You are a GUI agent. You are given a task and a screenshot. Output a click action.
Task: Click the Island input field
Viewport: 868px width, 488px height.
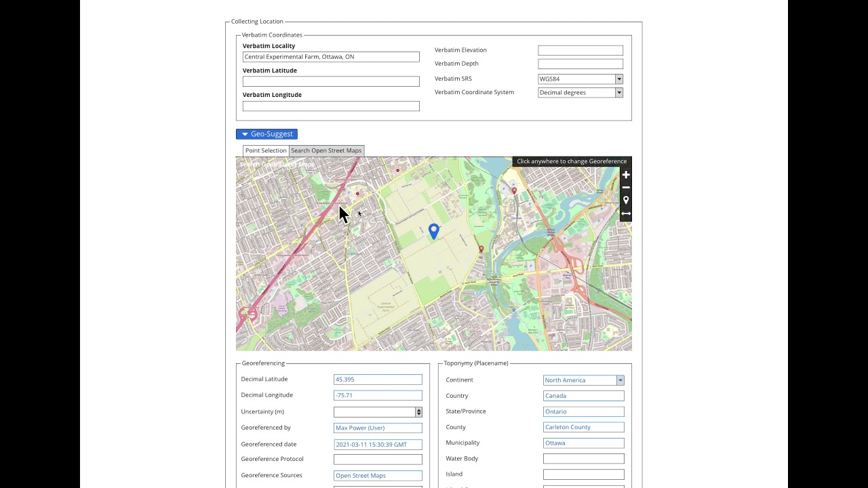[x=583, y=474]
